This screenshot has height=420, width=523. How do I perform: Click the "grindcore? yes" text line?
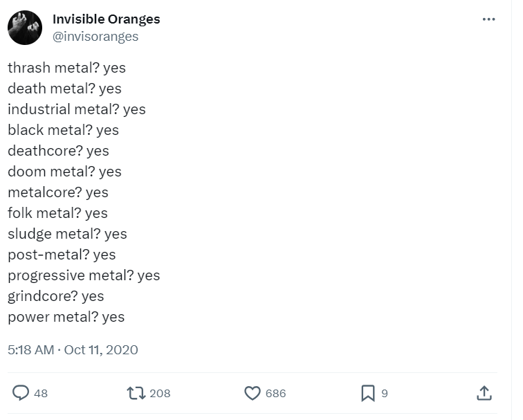click(55, 296)
